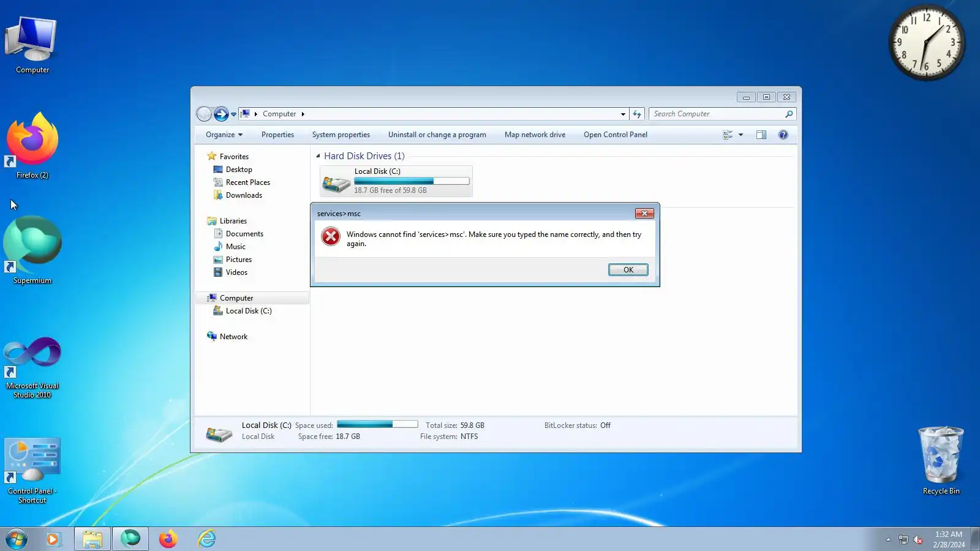The height and width of the screenshot is (551, 980).
Task: Click the Show desktop button
Action: pos(975,539)
